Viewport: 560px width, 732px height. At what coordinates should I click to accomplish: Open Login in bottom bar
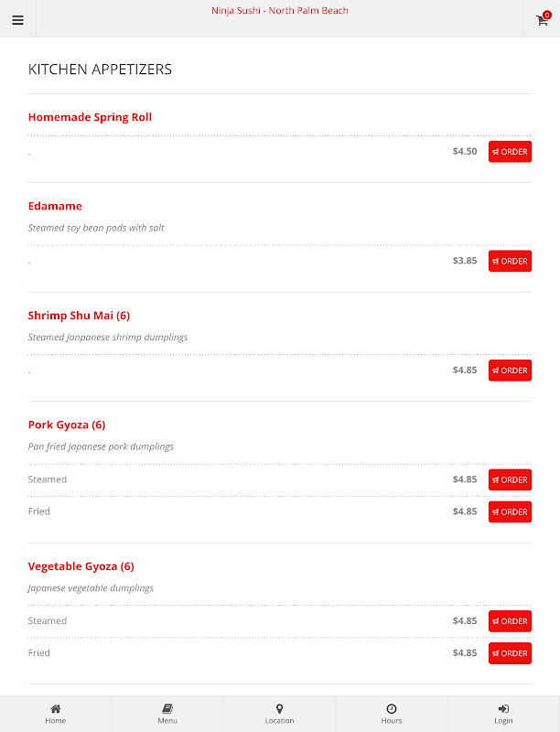[503, 715]
